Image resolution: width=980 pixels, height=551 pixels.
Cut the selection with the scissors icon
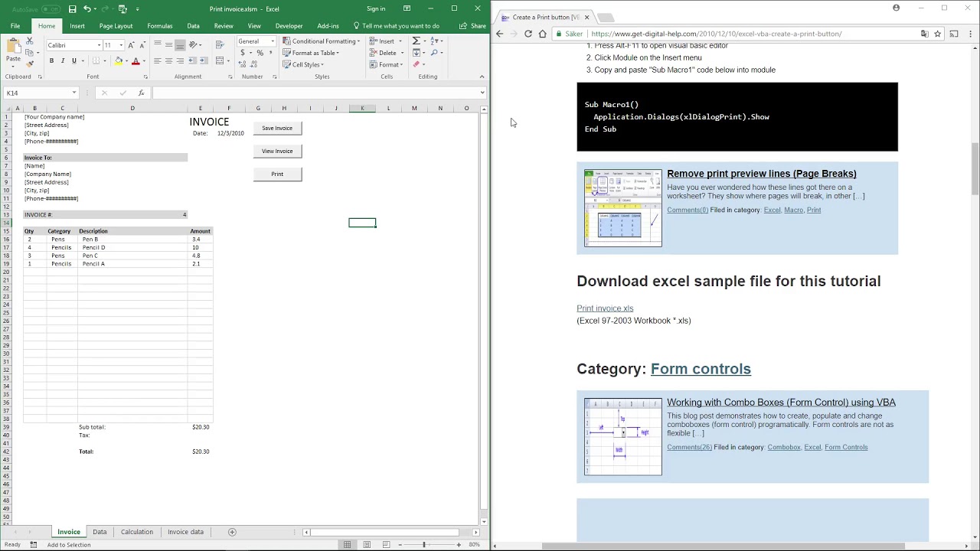pyautogui.click(x=29, y=41)
